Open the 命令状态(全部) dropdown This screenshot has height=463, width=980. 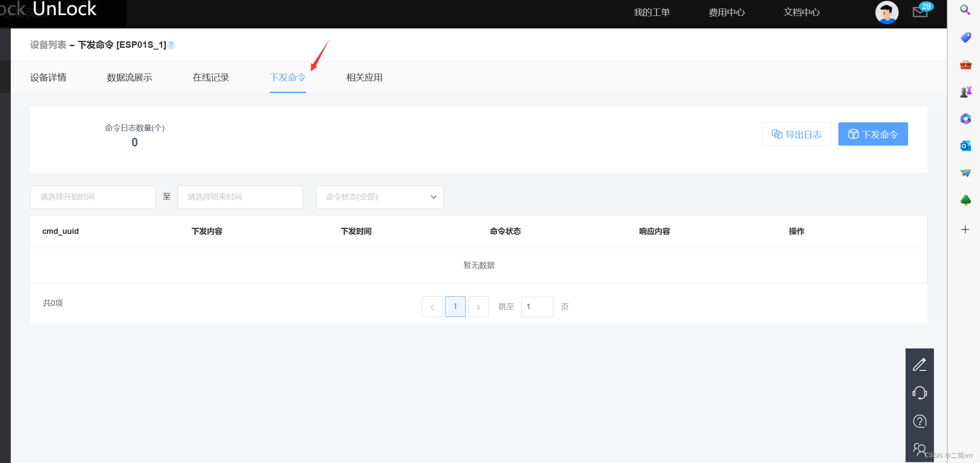pyautogui.click(x=380, y=197)
